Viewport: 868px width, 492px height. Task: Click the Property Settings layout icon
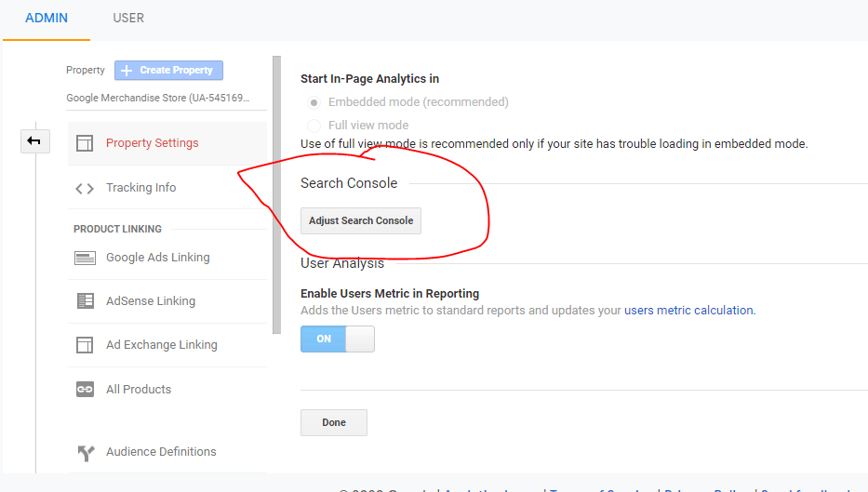point(85,143)
